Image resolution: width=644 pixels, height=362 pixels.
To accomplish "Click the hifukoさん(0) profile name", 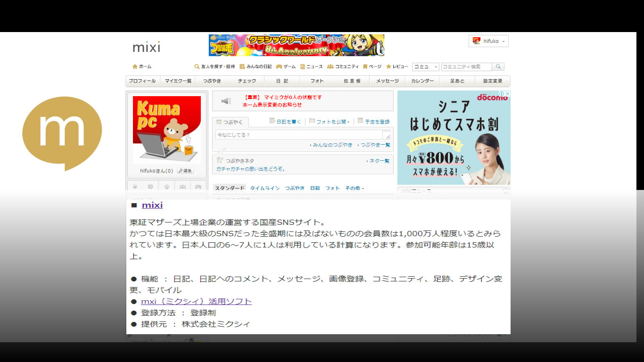I will [157, 171].
